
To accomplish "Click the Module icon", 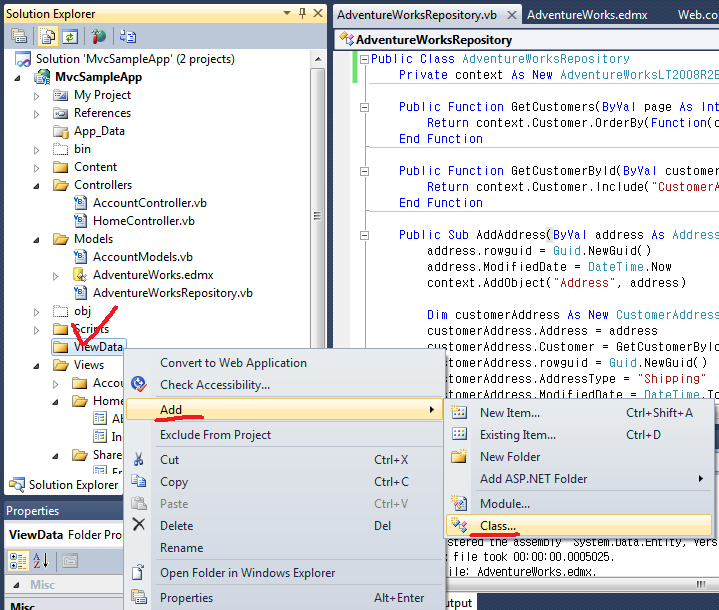I will pos(459,503).
